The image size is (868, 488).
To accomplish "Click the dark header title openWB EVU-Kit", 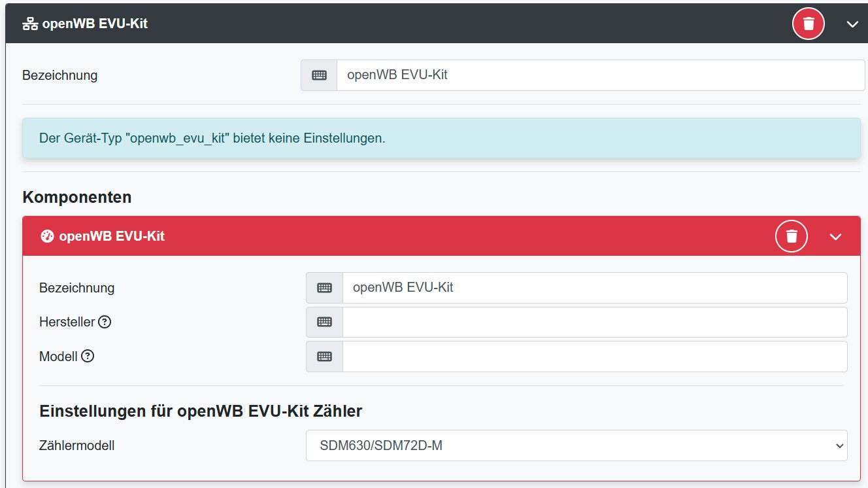I will pos(95,24).
